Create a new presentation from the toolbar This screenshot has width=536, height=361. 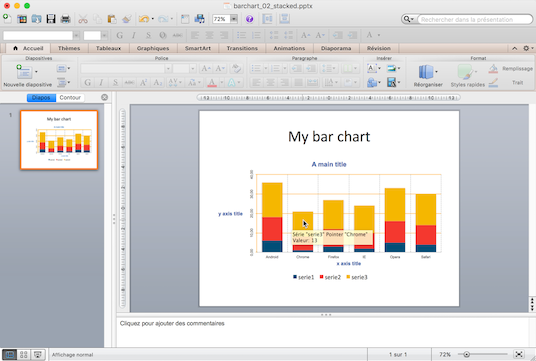point(7,18)
